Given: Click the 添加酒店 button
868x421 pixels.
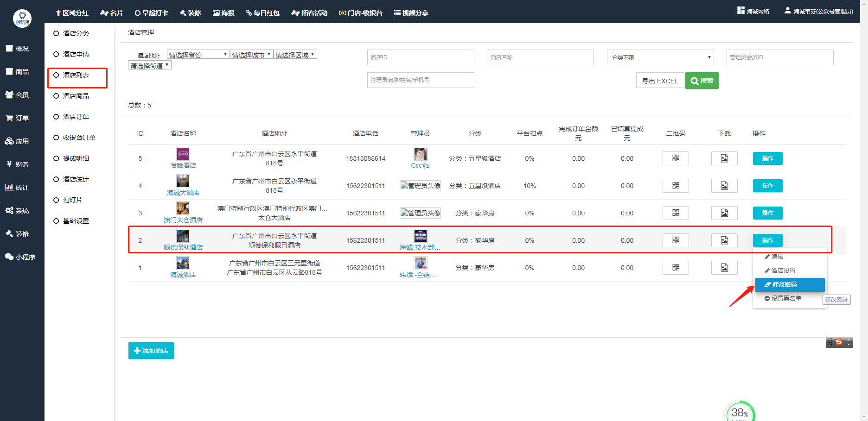Looking at the screenshot, I should (151, 351).
